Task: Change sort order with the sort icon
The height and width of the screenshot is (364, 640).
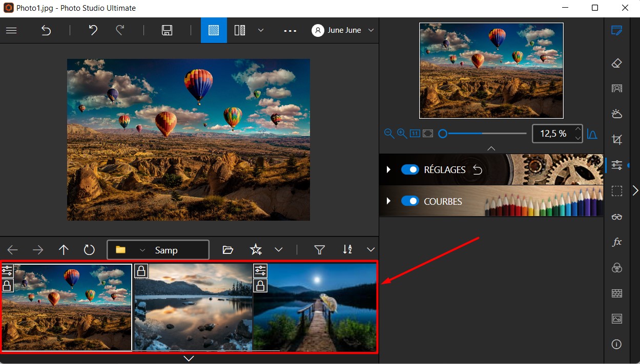Action: [347, 249]
